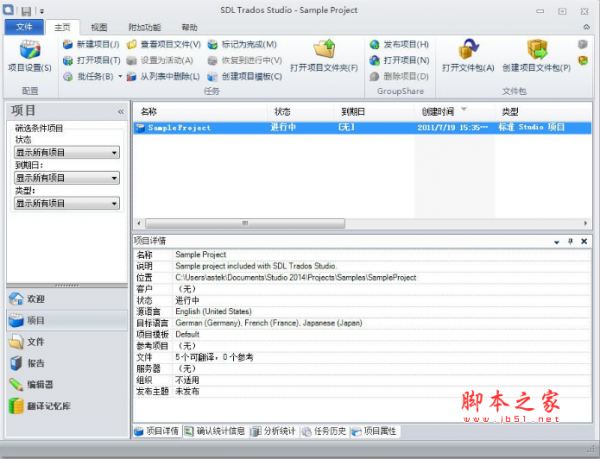This screenshot has height=459, width=600.
Task: Click Batch Tasks (批任务) button
Action: [x=88, y=76]
